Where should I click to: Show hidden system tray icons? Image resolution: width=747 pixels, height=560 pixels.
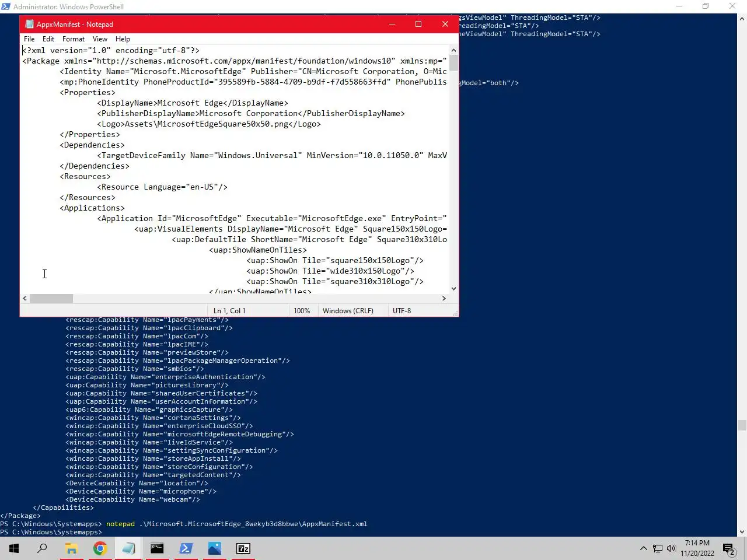tap(643, 548)
